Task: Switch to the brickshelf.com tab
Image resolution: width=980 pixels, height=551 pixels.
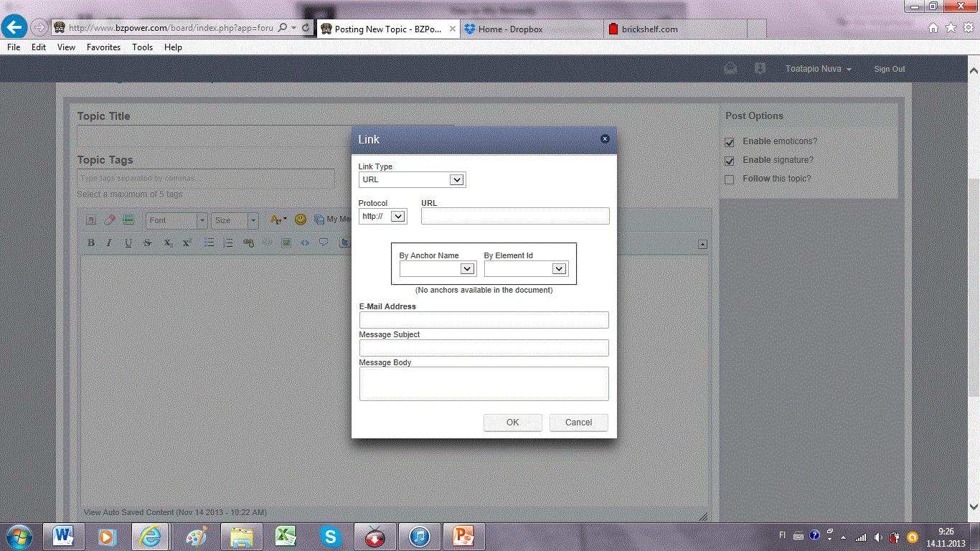Action: click(x=674, y=29)
